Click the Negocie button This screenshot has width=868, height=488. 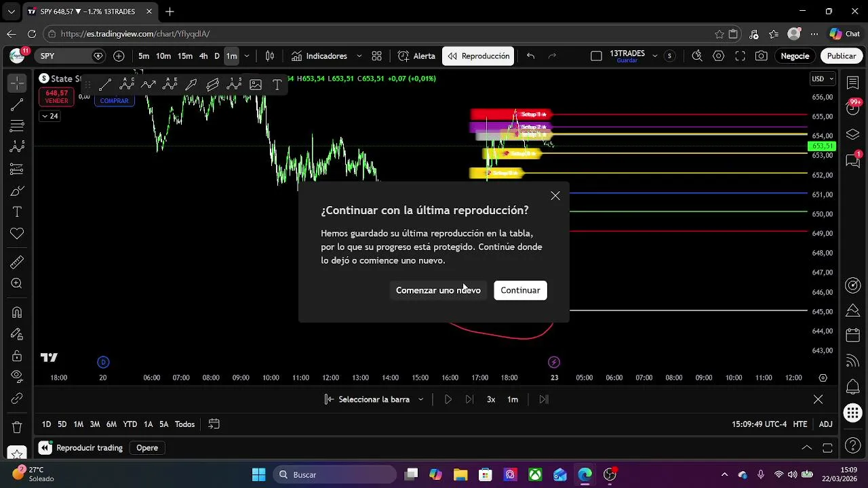(795, 56)
